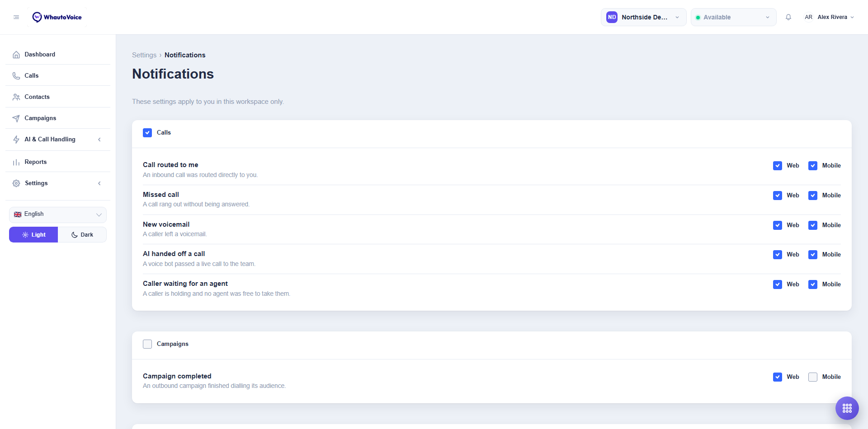Select the Light theme button
The height and width of the screenshot is (429, 868).
pyautogui.click(x=33, y=235)
